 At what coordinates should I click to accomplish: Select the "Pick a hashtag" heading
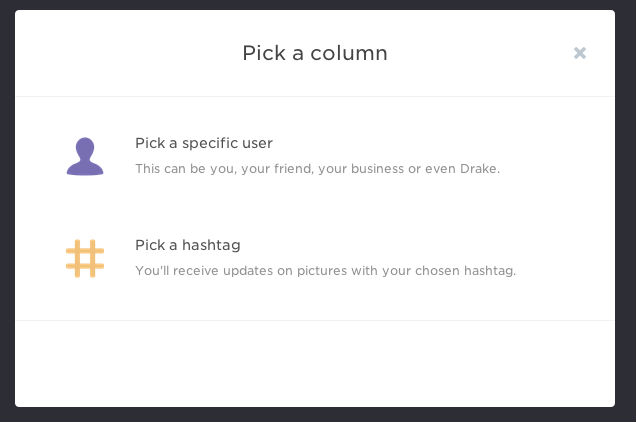188,245
